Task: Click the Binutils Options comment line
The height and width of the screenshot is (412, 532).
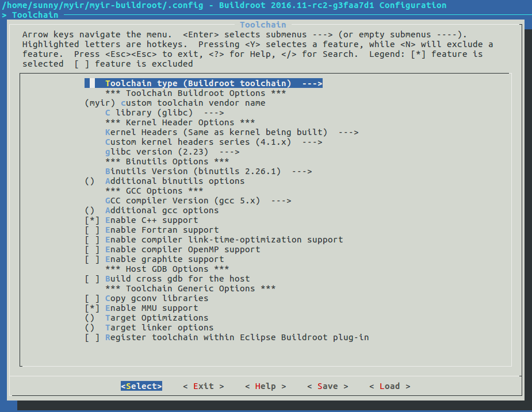Action: pos(167,161)
